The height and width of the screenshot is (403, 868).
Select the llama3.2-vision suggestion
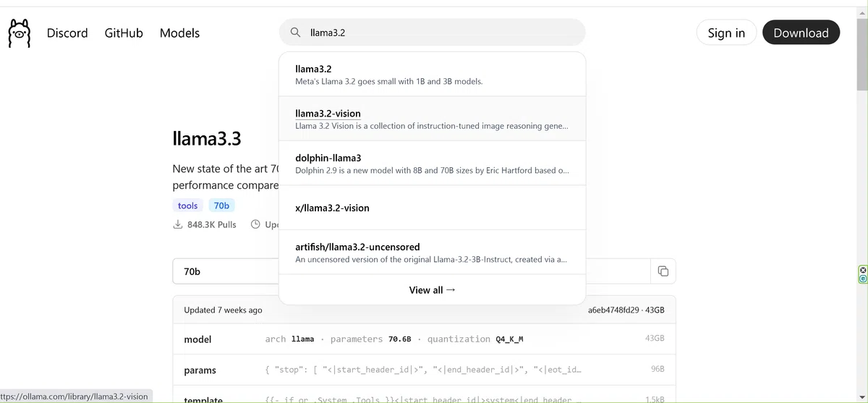[432, 119]
